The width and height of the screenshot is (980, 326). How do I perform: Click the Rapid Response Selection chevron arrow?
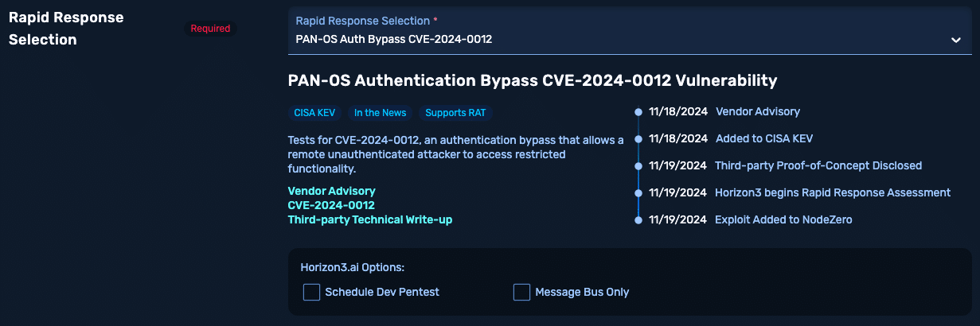click(956, 40)
